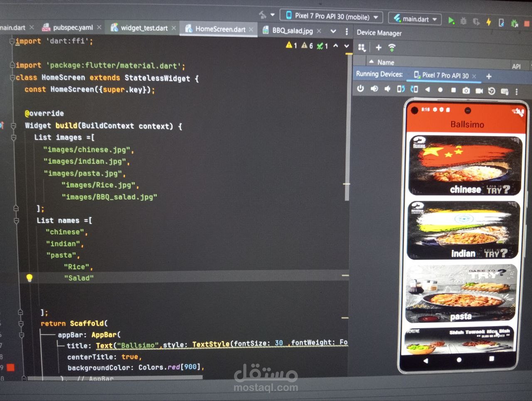The height and width of the screenshot is (401, 532).
Task: Tap the phone's Home navigation button
Action: coord(459,360)
